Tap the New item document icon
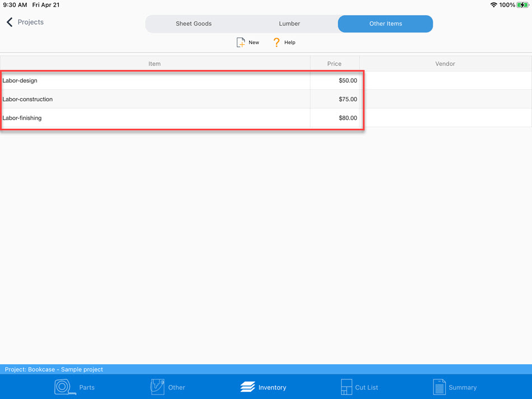The height and width of the screenshot is (399, 532). pyautogui.click(x=241, y=43)
